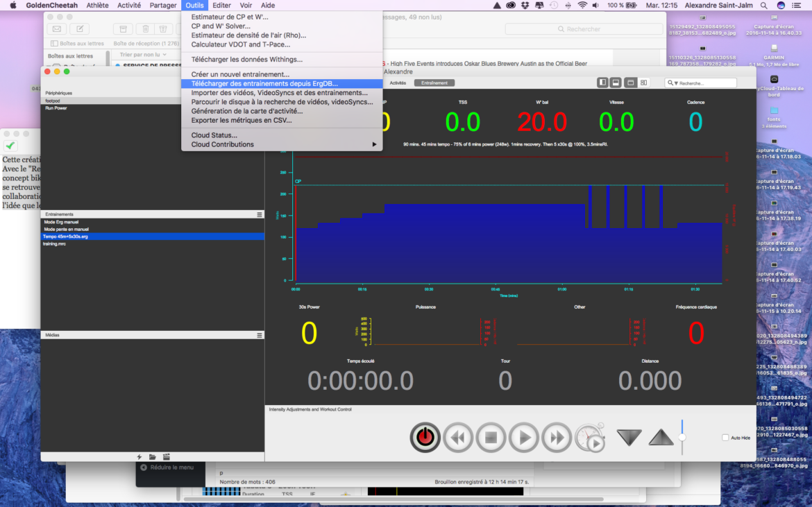Viewport: 812px width, 507px height.
Task: Switch to the Entraînement tab
Action: [x=434, y=83]
